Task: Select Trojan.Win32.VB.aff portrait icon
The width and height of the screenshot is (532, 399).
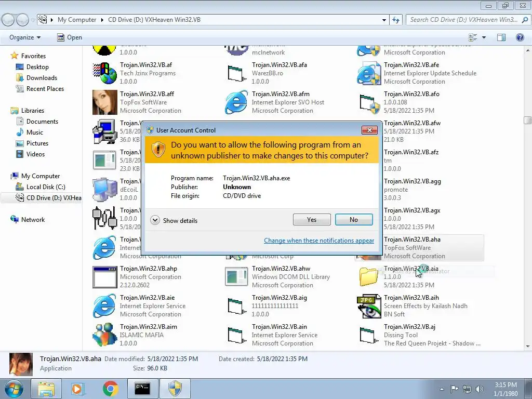Action: tap(104, 102)
